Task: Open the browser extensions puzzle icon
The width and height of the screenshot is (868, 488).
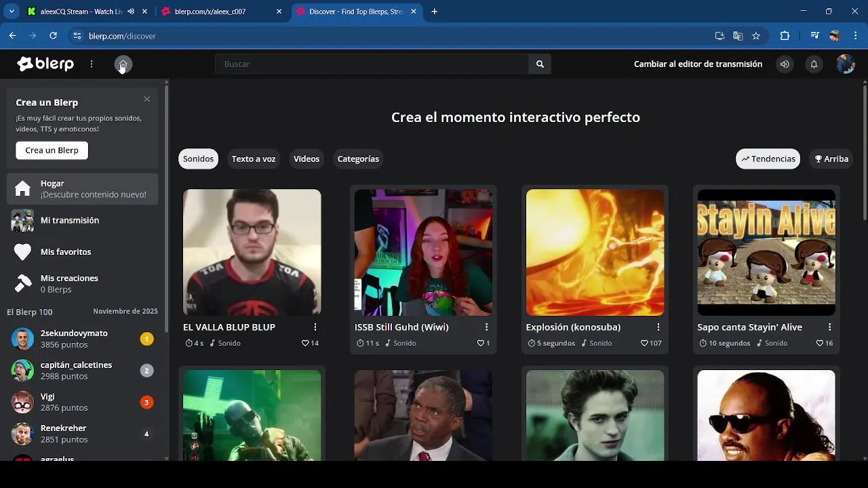Action: click(785, 36)
